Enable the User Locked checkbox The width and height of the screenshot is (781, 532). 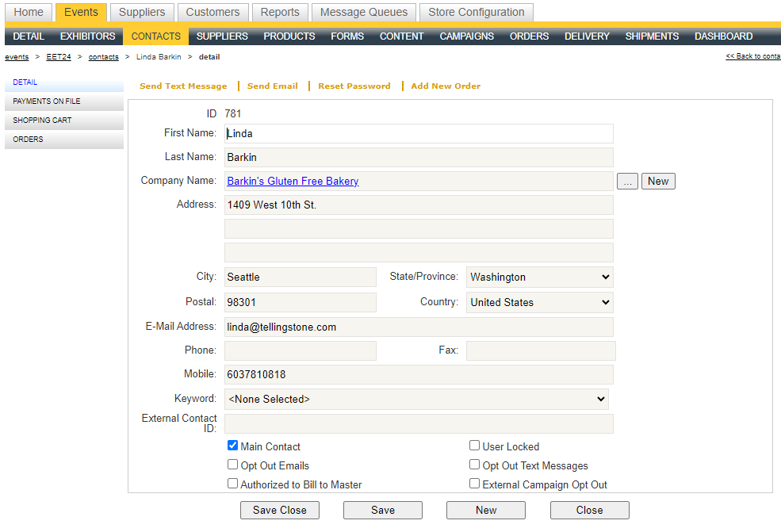pos(475,446)
